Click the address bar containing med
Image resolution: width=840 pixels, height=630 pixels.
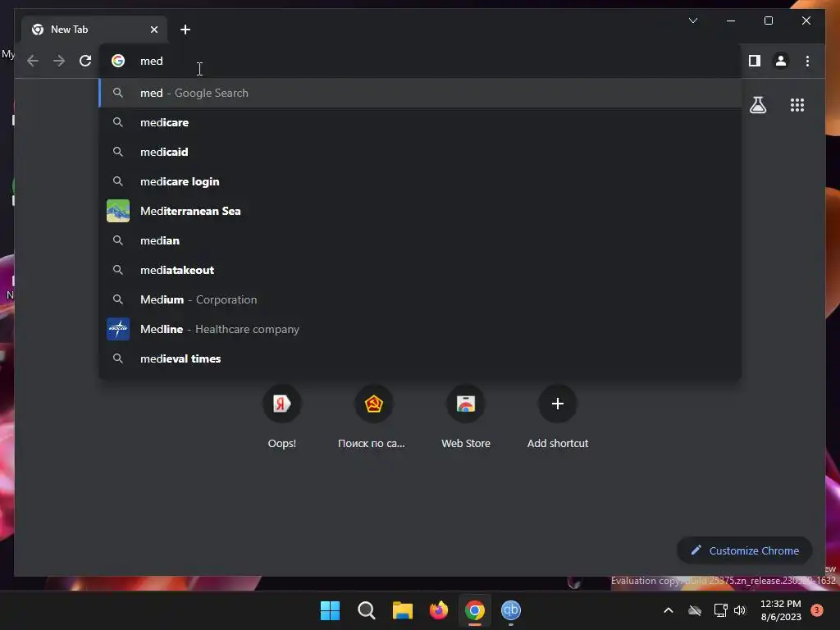(x=420, y=61)
